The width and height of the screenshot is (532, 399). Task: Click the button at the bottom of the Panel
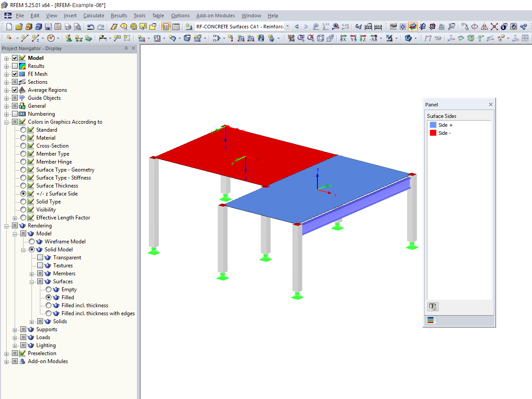tap(432, 306)
